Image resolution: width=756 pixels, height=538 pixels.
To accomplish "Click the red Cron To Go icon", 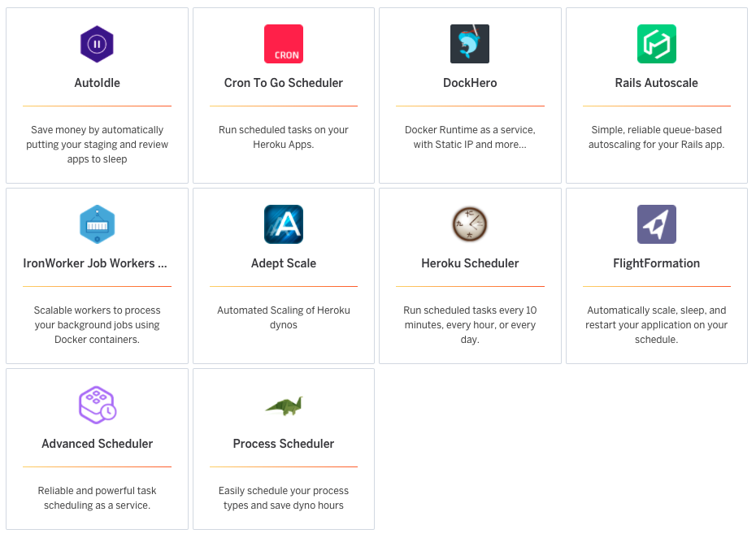I will click(x=284, y=44).
